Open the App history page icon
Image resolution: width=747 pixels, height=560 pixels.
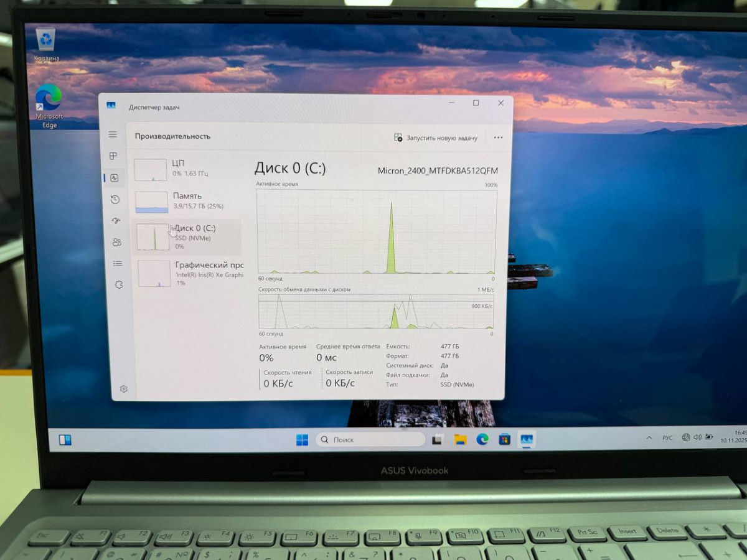tap(115, 200)
